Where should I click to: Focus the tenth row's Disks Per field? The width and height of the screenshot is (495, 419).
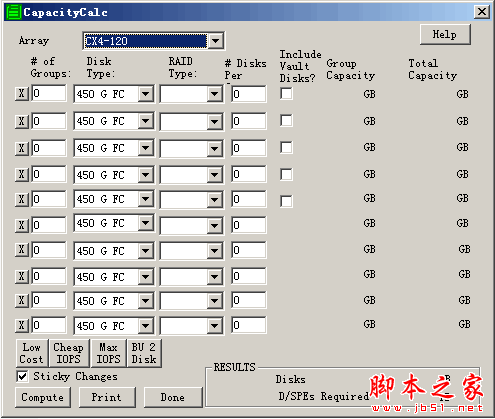click(x=249, y=325)
